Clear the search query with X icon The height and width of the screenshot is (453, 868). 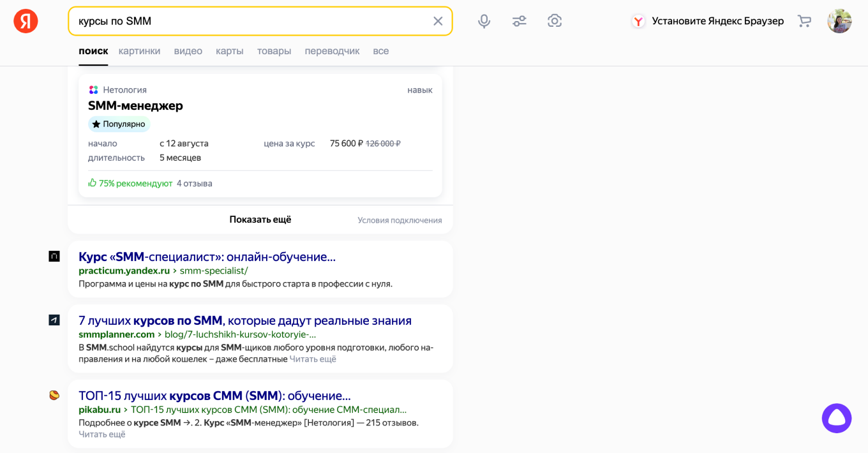(x=438, y=21)
